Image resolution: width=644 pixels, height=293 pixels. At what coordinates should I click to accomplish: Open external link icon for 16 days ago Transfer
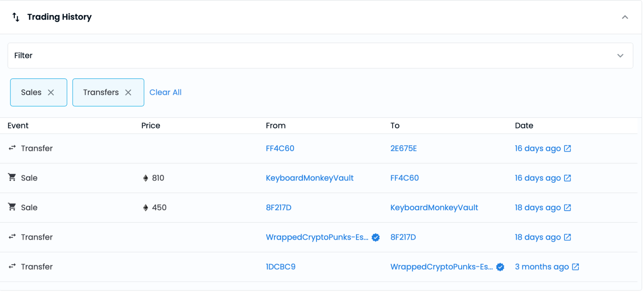(567, 148)
